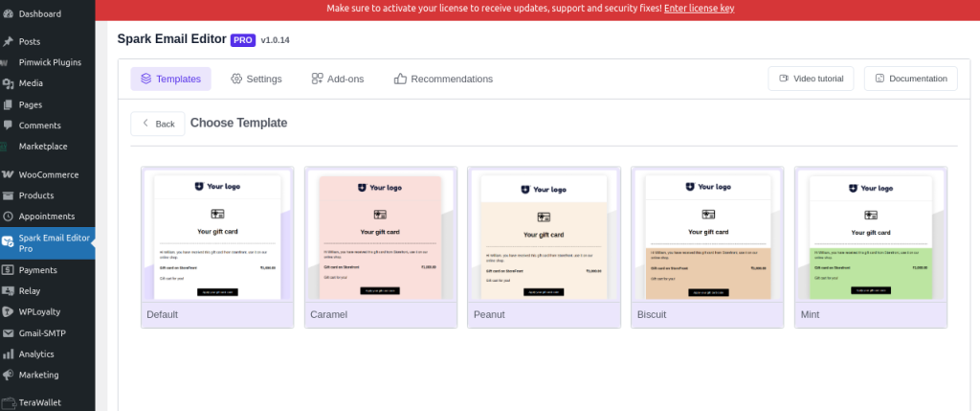Click the Analytics bar chart icon
Viewport: 980px width, 411px height.
click(8, 354)
